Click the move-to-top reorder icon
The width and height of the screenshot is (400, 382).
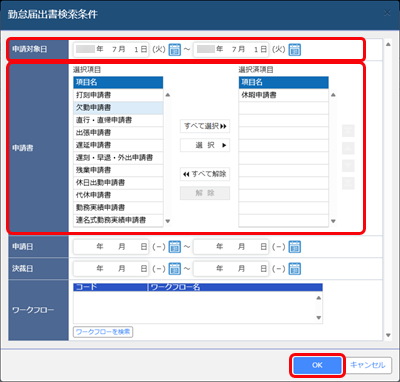tap(348, 131)
